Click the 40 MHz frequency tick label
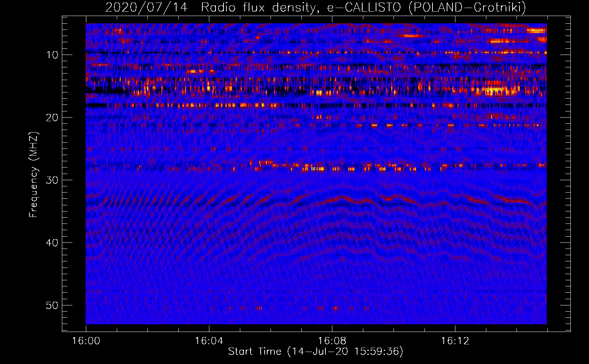This screenshot has height=364, width=589. (52, 243)
